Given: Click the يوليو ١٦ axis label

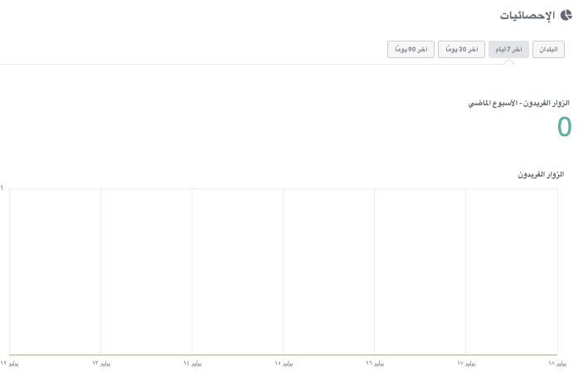Looking at the screenshot, I should (x=375, y=364).
